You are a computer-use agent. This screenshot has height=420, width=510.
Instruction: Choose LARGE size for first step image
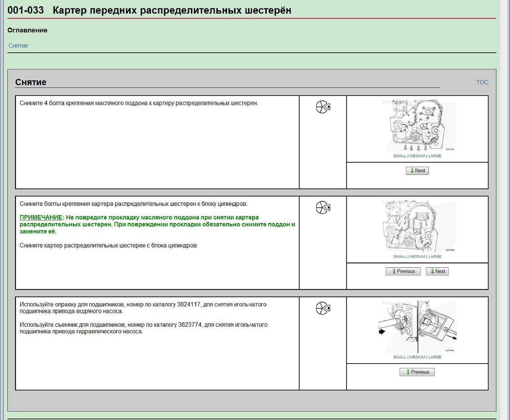pyautogui.click(x=435, y=156)
